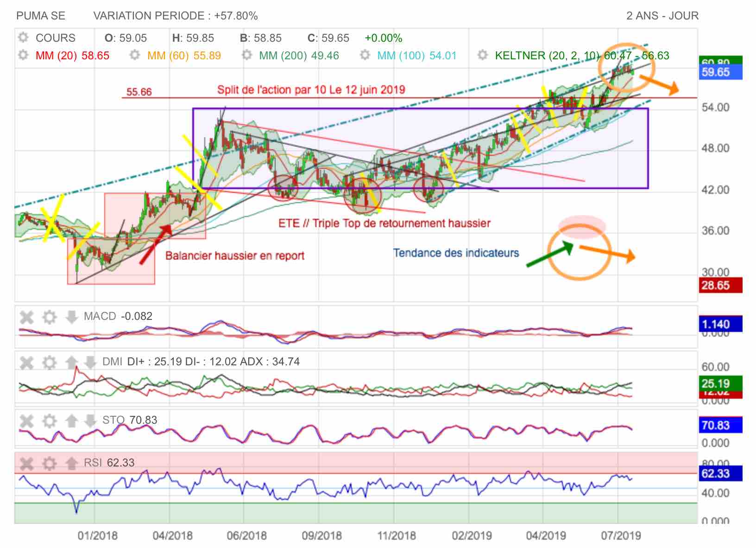Click the high value H: 59.85

coord(193,38)
